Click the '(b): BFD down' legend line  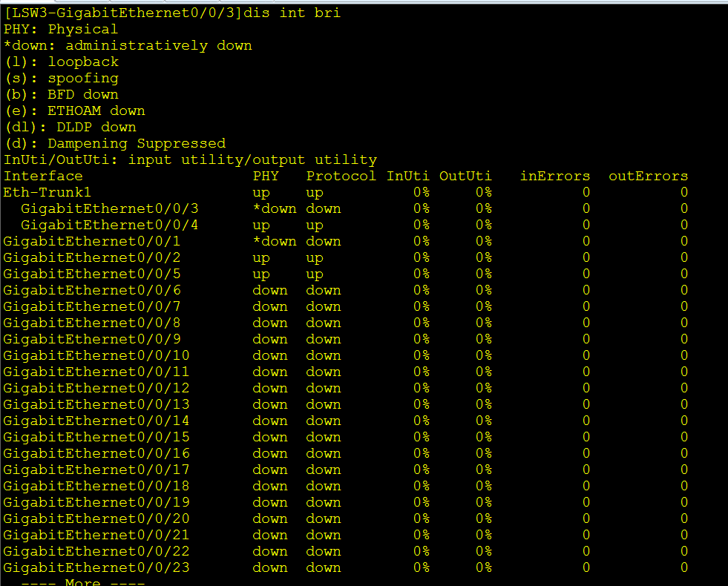pyautogui.click(x=61, y=94)
